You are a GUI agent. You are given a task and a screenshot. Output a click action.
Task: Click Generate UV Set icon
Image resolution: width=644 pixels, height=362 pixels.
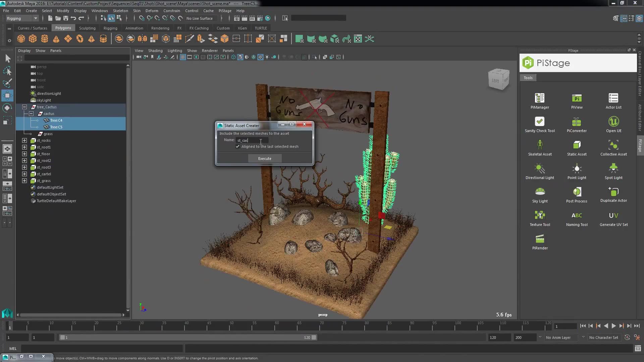[613, 216]
